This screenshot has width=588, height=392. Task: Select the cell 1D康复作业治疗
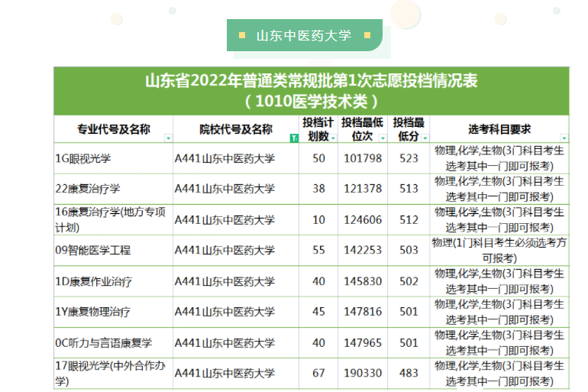(114, 281)
